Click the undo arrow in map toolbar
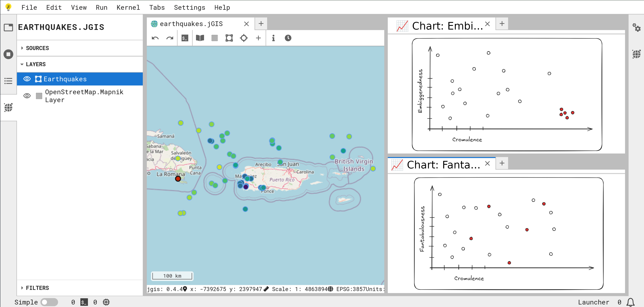The image size is (644, 307). (155, 38)
